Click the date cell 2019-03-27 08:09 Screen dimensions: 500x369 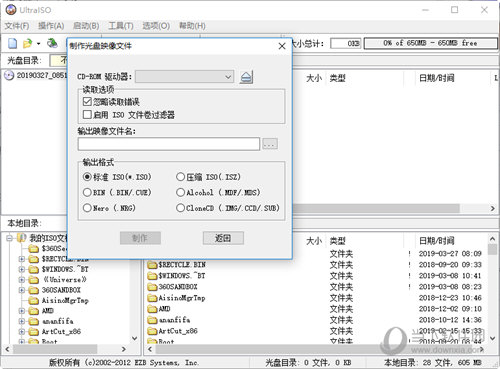tap(450, 254)
